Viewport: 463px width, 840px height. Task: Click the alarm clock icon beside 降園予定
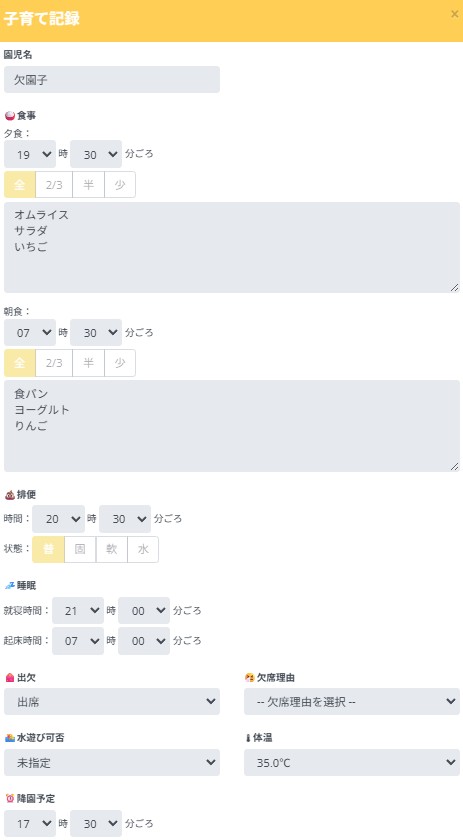pos(10,798)
